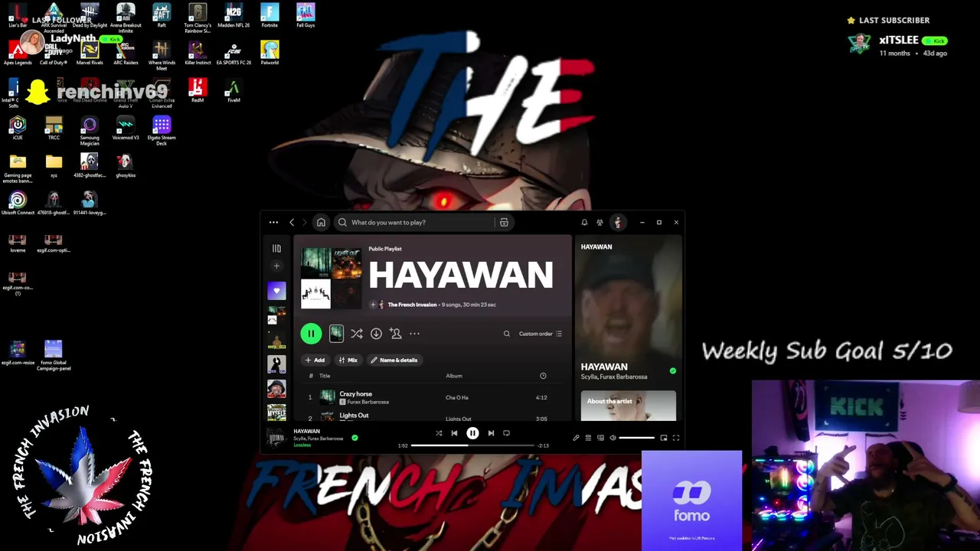Click the Add button under playlist controls
Viewport: 980px width, 551px height.
(x=315, y=360)
